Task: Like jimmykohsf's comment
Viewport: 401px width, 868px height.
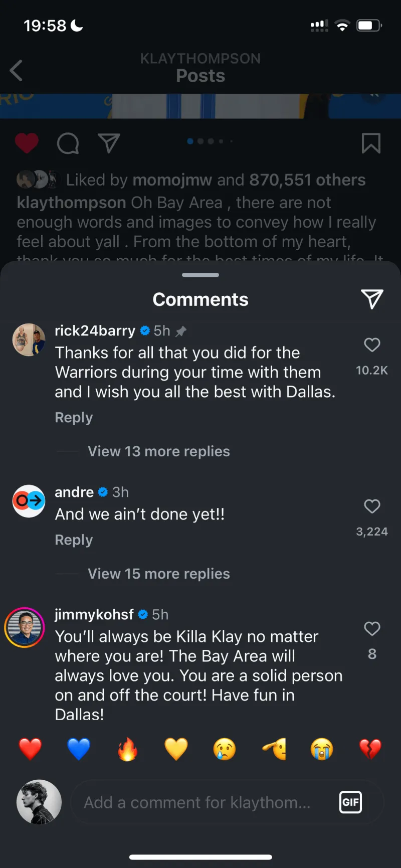Action: click(372, 629)
